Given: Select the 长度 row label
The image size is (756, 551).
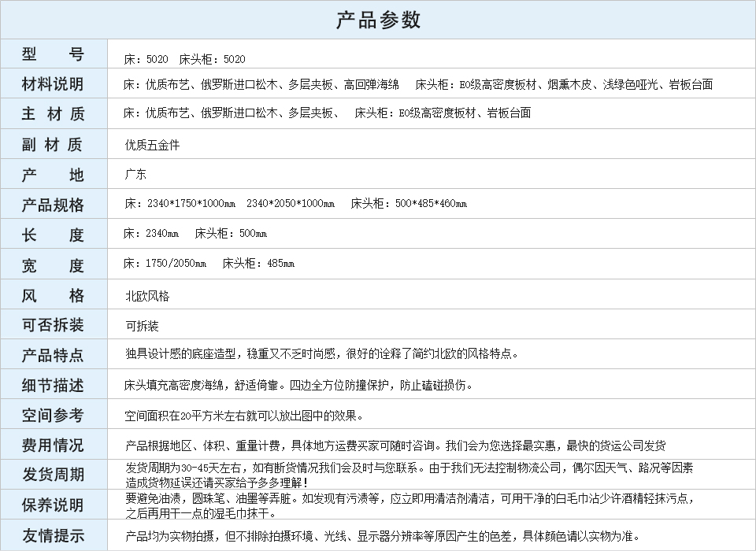Looking at the screenshot, I should tap(53, 235).
